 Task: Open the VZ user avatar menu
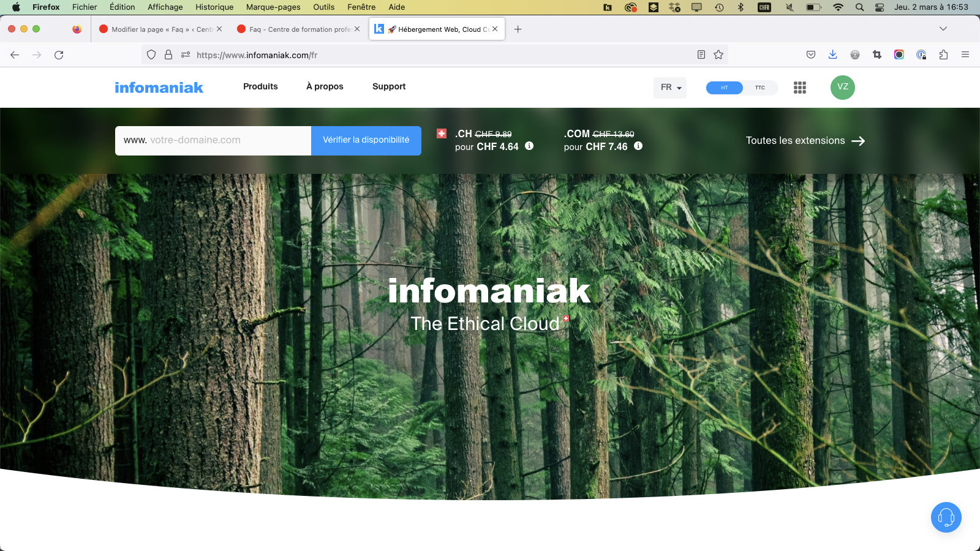coord(843,87)
